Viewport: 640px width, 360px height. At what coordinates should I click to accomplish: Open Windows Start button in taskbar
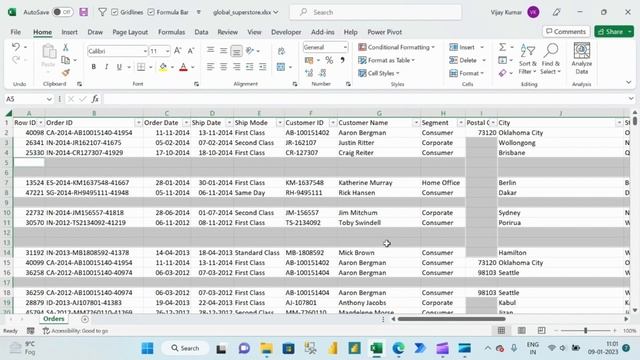pyautogui.click(x=147, y=348)
